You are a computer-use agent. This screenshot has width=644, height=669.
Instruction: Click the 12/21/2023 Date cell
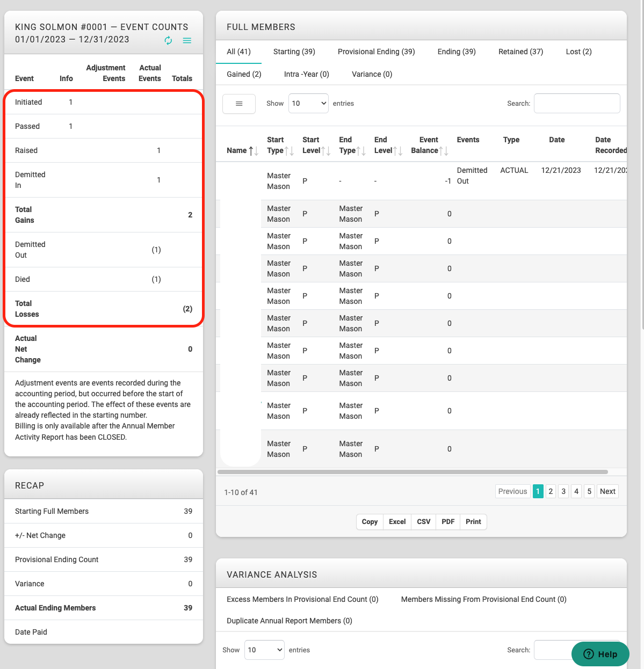point(561,170)
